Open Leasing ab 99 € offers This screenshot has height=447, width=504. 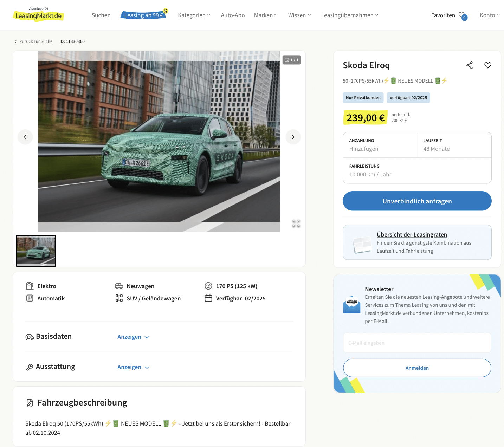click(144, 15)
